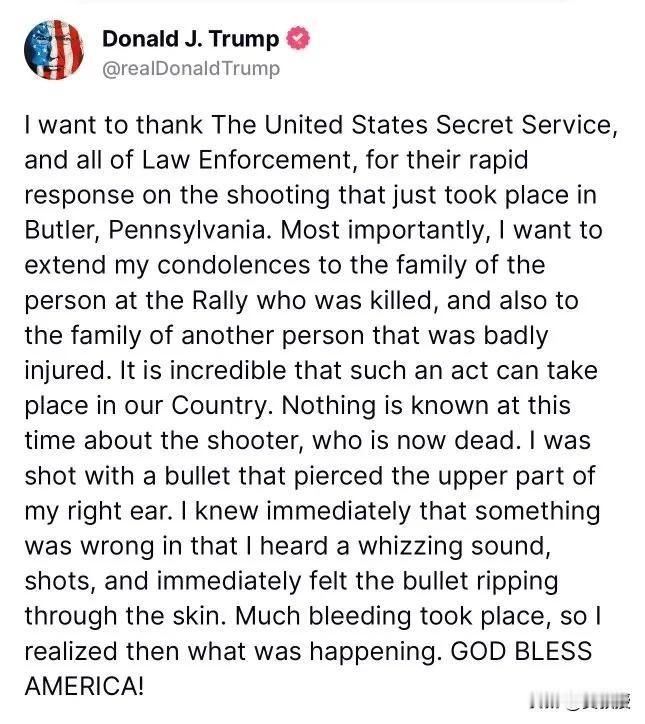The image size is (645, 724).
Task: Open the Donald J. Trump display name
Action: point(190,39)
